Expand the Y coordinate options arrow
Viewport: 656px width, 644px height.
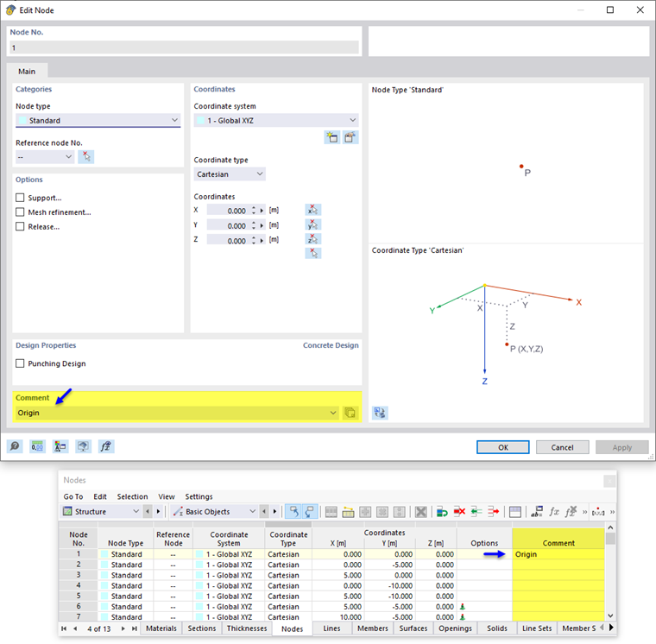(262, 225)
